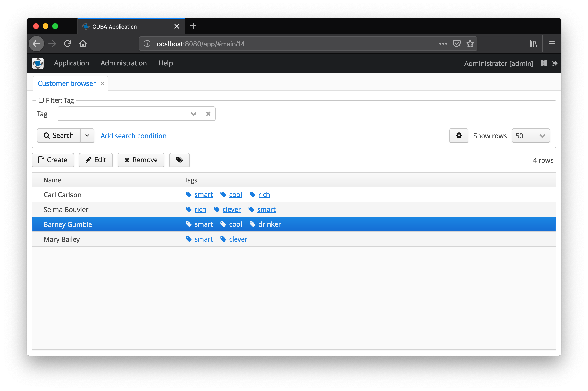Image resolution: width=588 pixels, height=391 pixels.
Task: Click the CUBA logo icon
Action: click(x=38, y=63)
